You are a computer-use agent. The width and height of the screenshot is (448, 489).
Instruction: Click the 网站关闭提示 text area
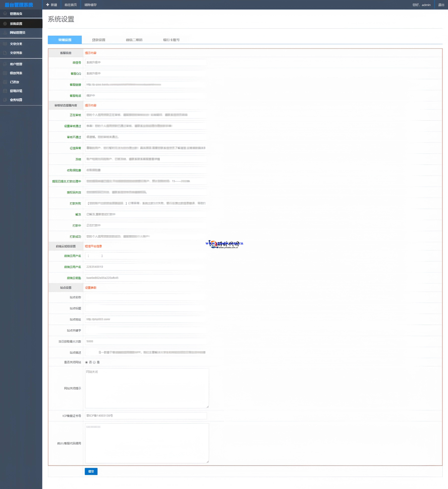click(x=147, y=388)
